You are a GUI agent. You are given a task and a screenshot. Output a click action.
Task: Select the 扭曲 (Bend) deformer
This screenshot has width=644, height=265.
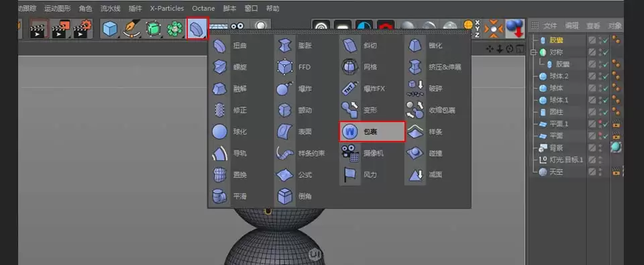point(231,46)
